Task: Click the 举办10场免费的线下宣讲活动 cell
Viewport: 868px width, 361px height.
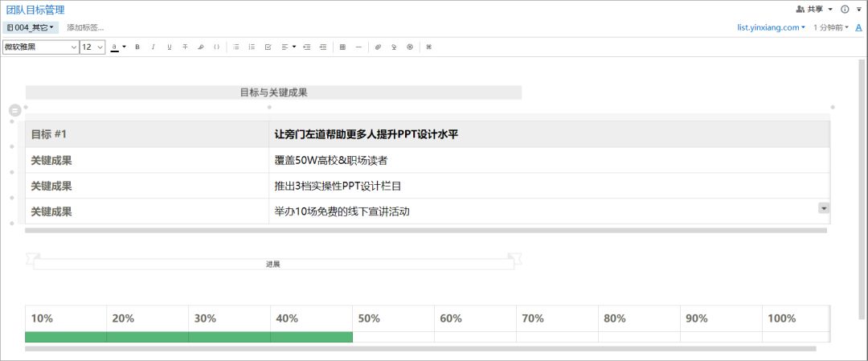Action: click(x=549, y=211)
